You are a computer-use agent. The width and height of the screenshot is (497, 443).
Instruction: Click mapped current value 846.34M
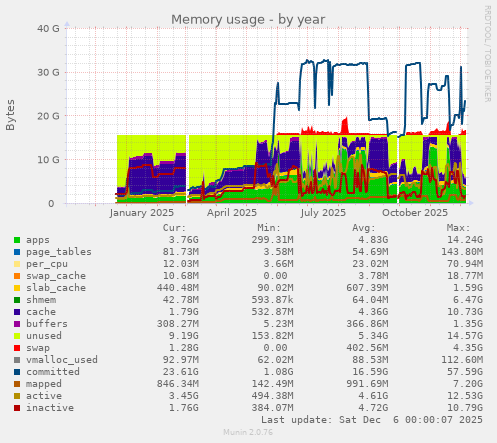tap(178, 384)
